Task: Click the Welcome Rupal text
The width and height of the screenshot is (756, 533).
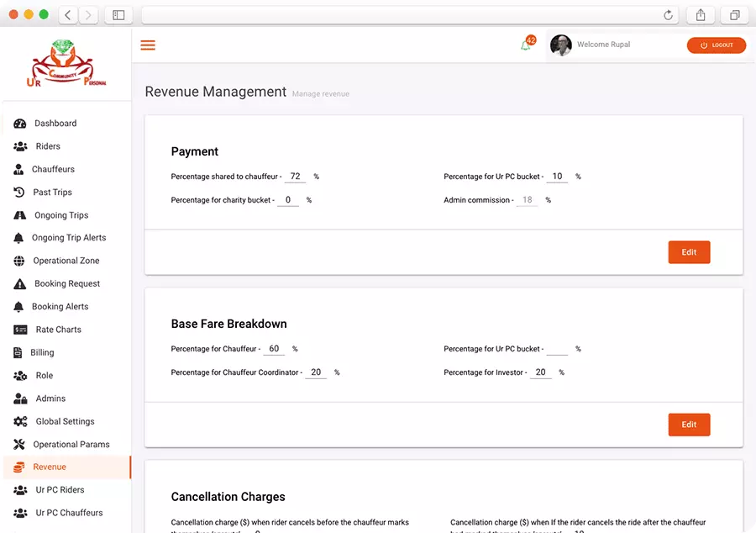Action: pyautogui.click(x=604, y=45)
